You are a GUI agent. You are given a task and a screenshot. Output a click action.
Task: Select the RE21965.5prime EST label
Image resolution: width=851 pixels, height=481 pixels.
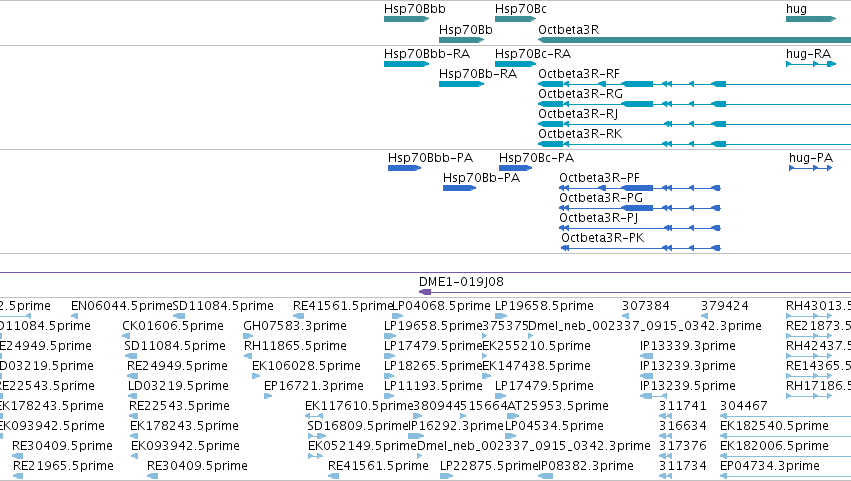click(63, 466)
